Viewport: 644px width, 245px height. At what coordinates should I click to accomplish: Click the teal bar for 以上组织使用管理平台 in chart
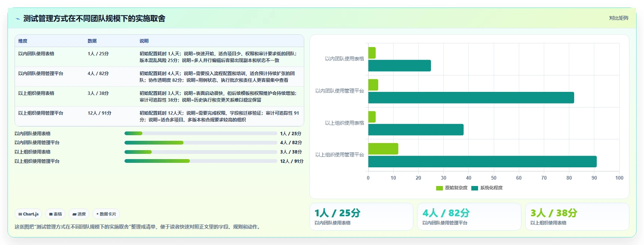coord(483,162)
